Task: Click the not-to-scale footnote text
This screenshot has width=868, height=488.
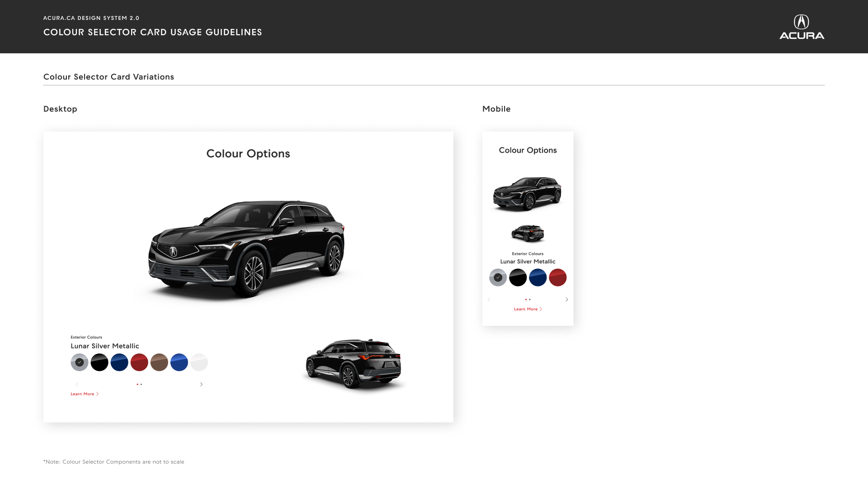Action: pos(114,462)
